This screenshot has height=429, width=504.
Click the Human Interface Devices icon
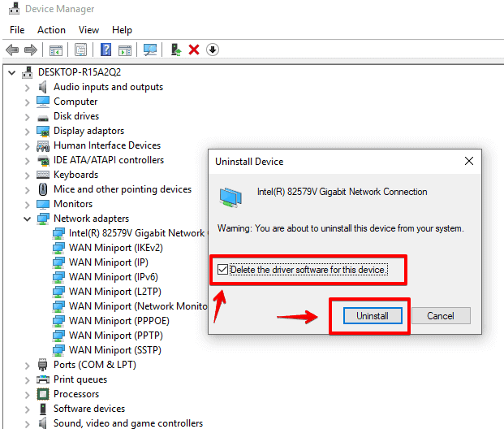(43, 146)
